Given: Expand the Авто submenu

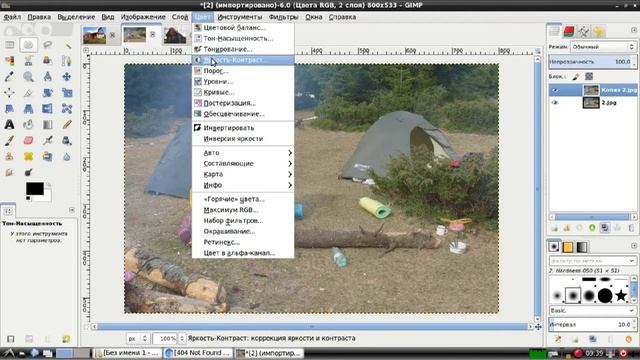Looking at the screenshot, I should pos(243,153).
